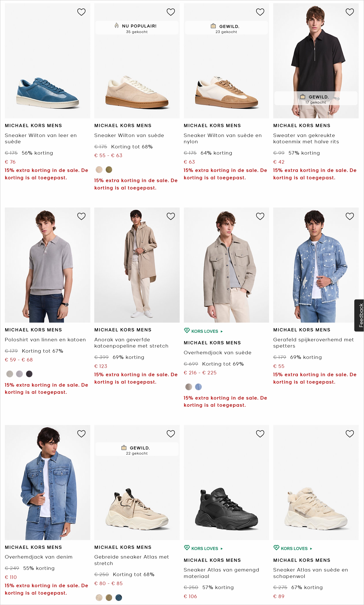The height and width of the screenshot is (605, 364).
Task: Choose black swatch for linen polo shirt
Action: pyautogui.click(x=29, y=374)
